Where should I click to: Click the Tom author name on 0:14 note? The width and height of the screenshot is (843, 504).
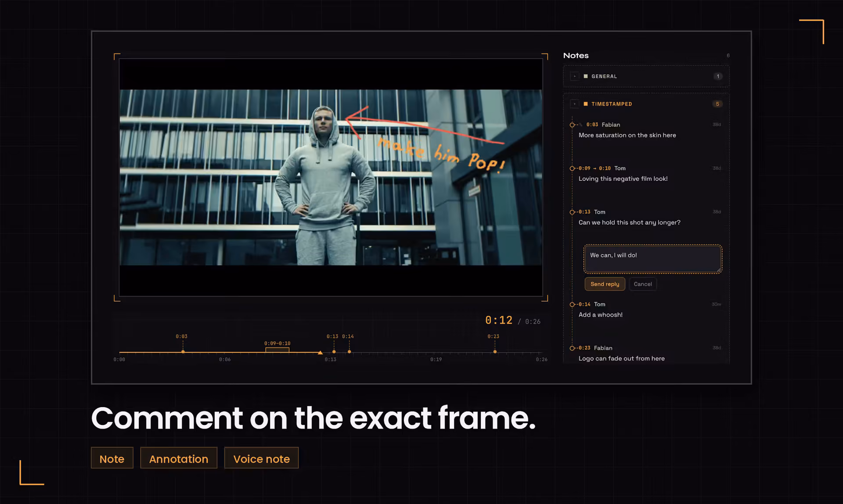(x=599, y=304)
